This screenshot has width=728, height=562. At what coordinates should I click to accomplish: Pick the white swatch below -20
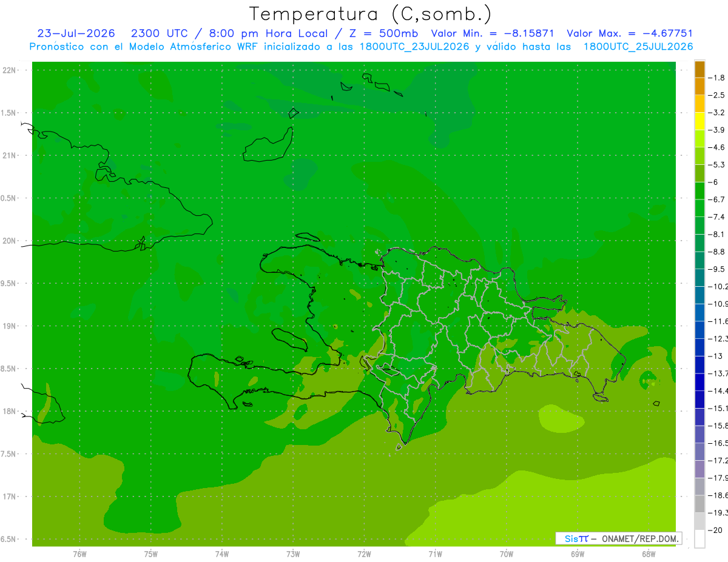699,538
